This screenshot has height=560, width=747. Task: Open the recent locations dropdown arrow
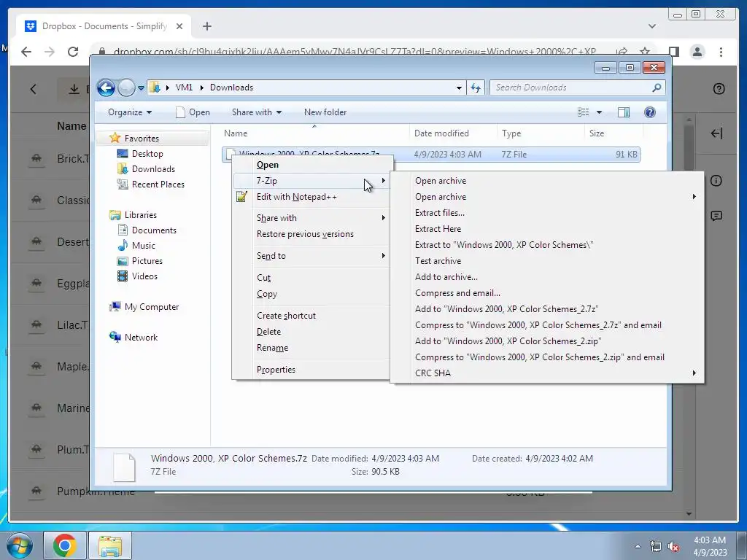141,88
